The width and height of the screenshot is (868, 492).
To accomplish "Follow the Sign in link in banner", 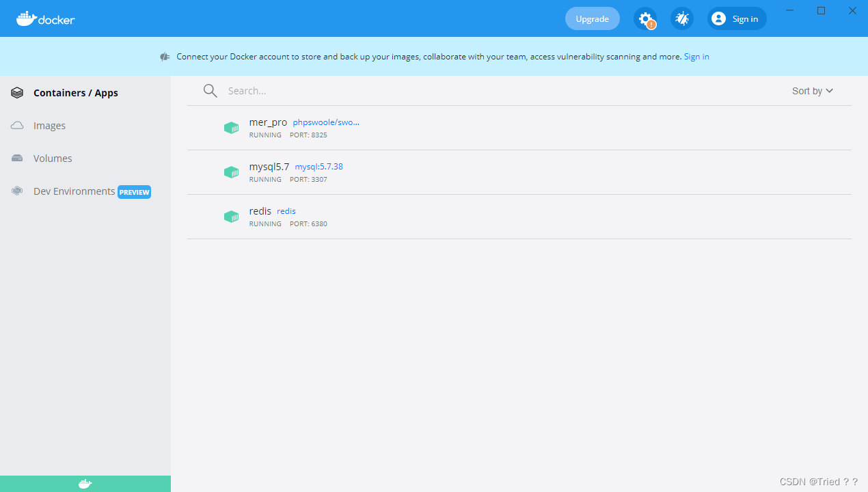I will coord(696,57).
